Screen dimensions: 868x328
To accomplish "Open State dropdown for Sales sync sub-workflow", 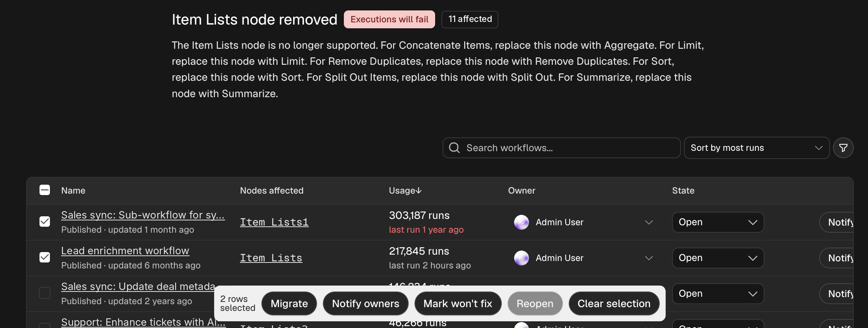I will tap(718, 222).
